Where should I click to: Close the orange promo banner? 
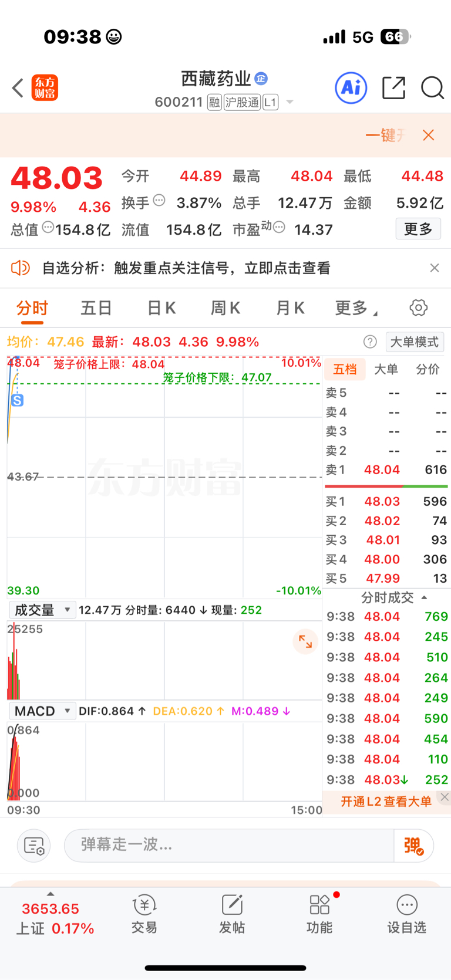point(429,135)
